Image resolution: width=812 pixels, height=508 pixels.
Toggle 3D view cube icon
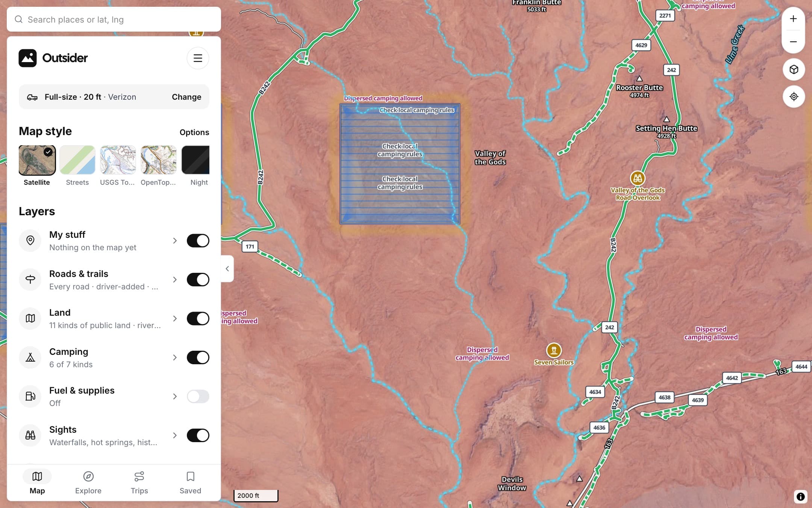tap(794, 69)
